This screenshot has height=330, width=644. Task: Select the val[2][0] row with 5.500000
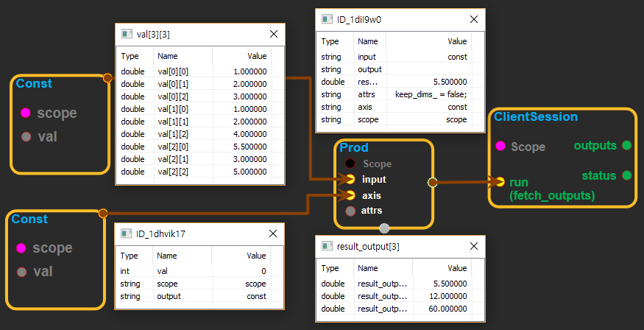coord(195,147)
